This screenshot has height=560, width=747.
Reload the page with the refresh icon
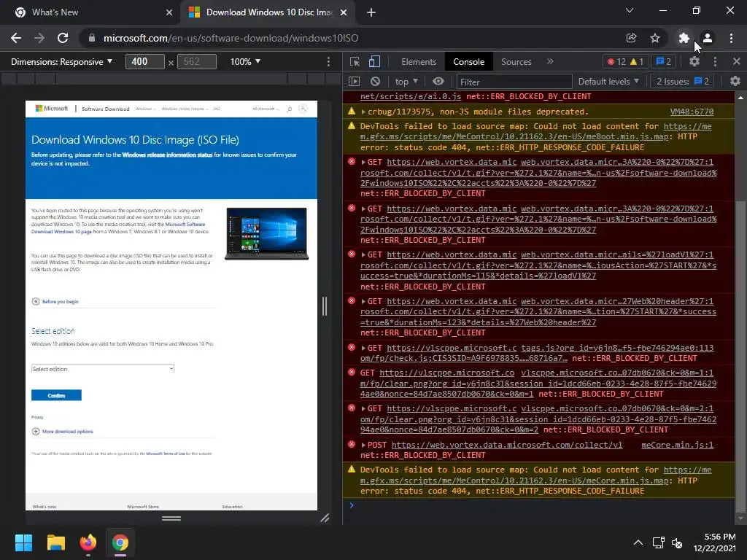[63, 38]
